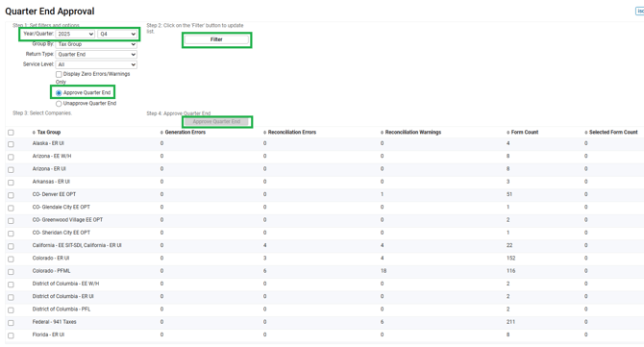Check the CO- Denver EE OPT row
Viewport: 644px width, 347px height.
[x=11, y=195]
